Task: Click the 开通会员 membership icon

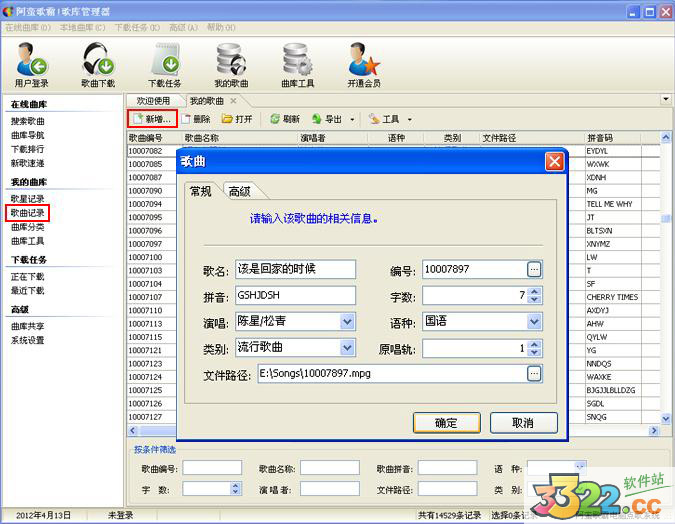Action: click(x=364, y=65)
